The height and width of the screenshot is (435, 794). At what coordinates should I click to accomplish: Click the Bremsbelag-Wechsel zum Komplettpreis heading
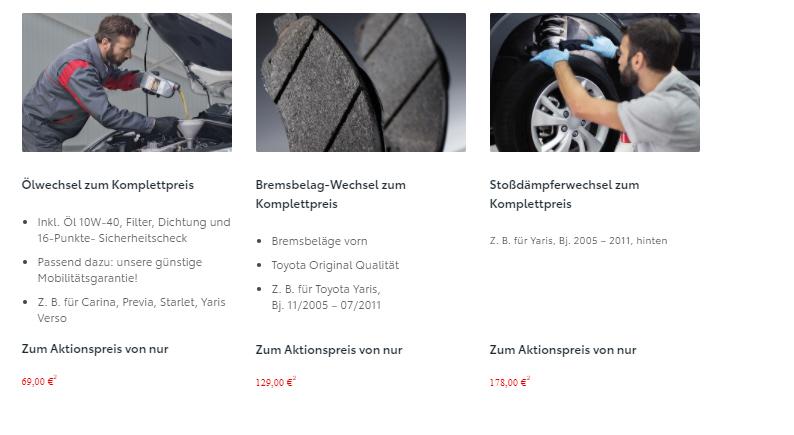tap(331, 194)
